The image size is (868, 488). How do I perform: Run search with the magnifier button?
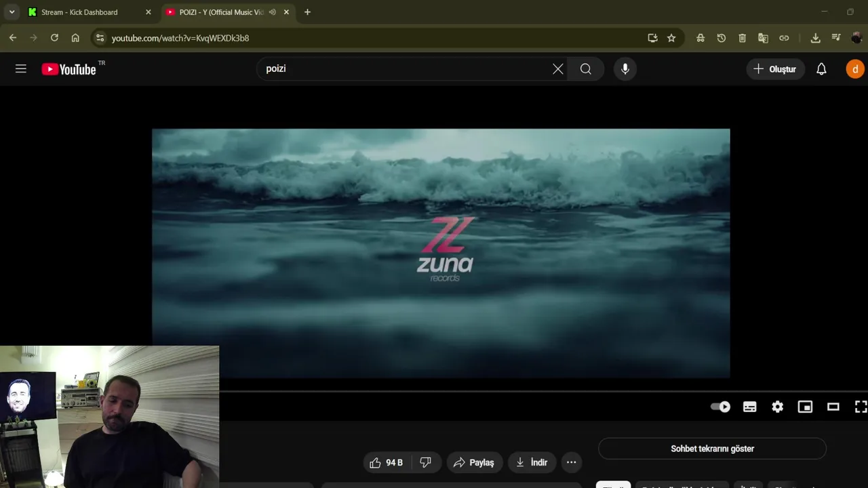[586, 68]
